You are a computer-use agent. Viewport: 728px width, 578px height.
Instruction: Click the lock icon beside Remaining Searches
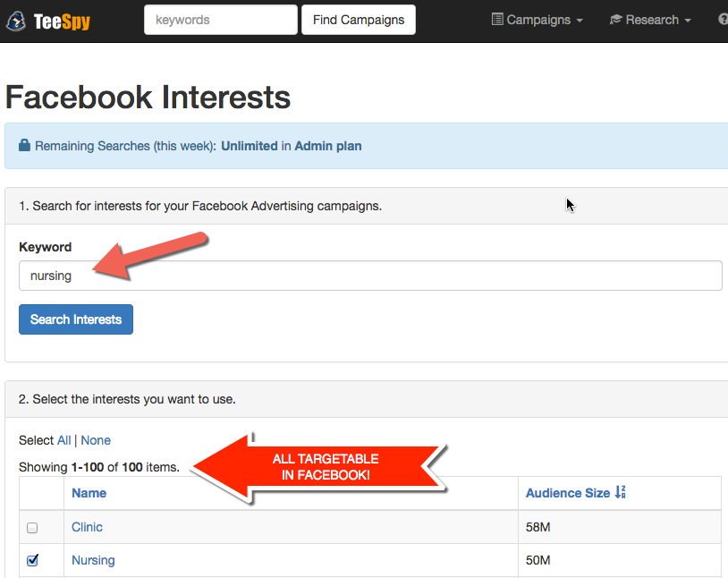tap(25, 145)
